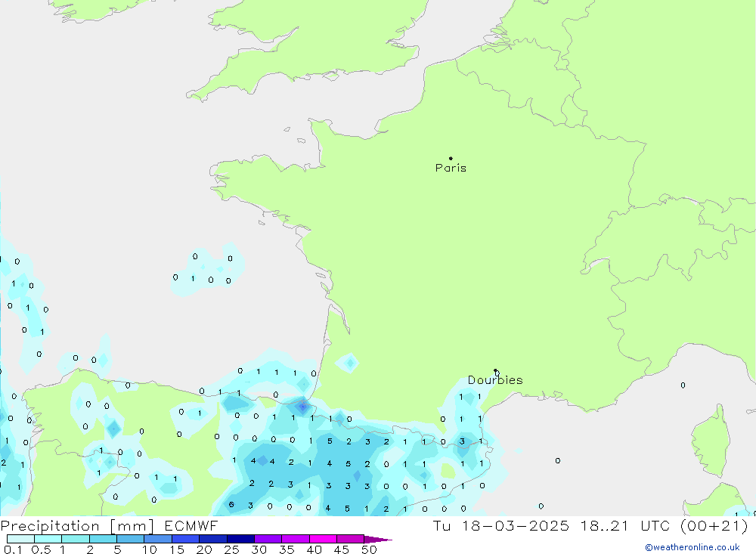Click the legend label '35'
Image resolution: width=756 pixels, height=554 pixels.
287,549
